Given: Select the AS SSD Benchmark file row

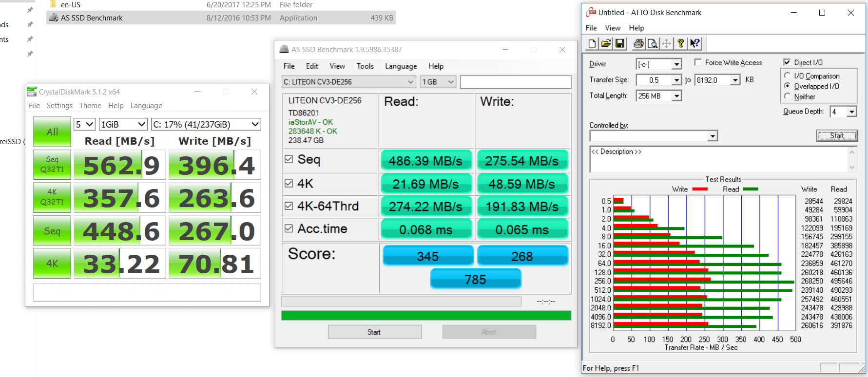Looking at the screenshot, I should point(221,18).
